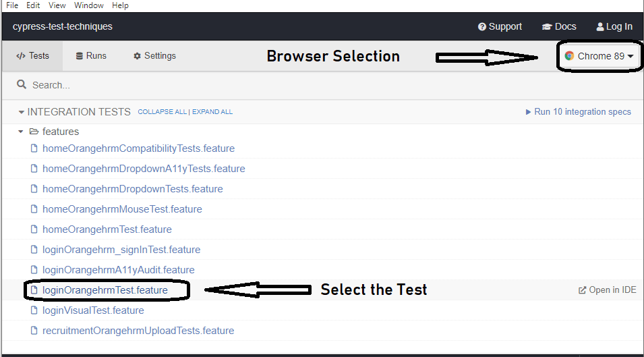Open loginVisualTest.feature
Image resolution: width=644 pixels, height=357 pixels.
[93, 310]
